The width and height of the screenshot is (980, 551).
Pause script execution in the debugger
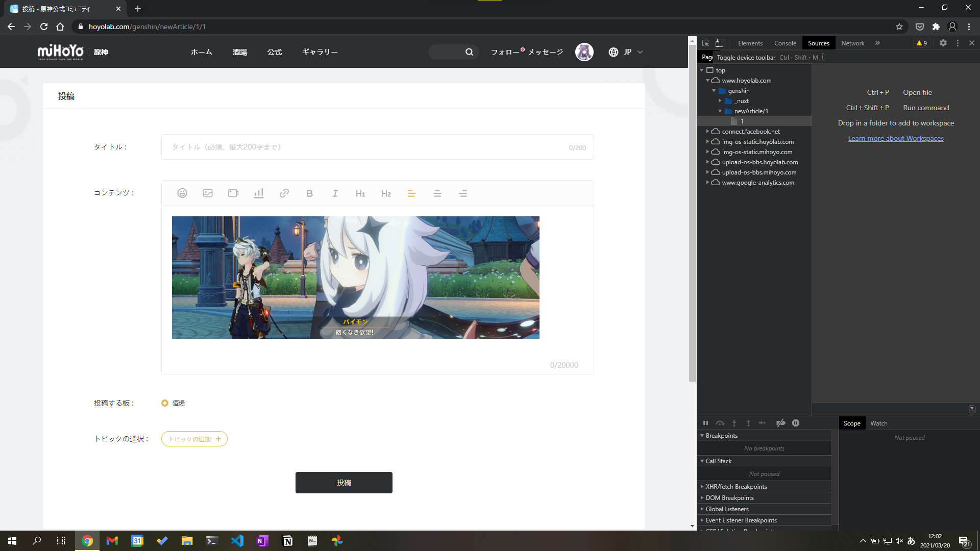click(x=706, y=423)
